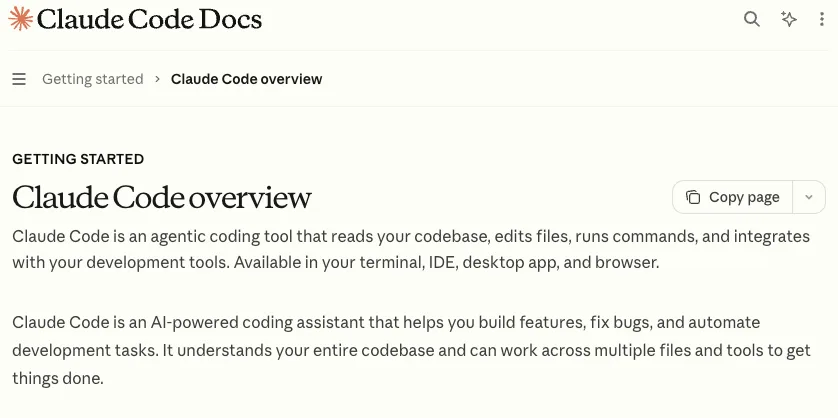
Task: Click the breadcrumb separator arrow
Action: point(157,79)
